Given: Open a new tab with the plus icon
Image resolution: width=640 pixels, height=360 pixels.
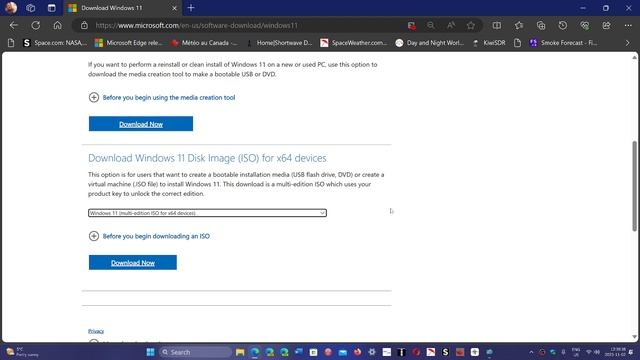Looking at the screenshot, I should click(x=191, y=8).
